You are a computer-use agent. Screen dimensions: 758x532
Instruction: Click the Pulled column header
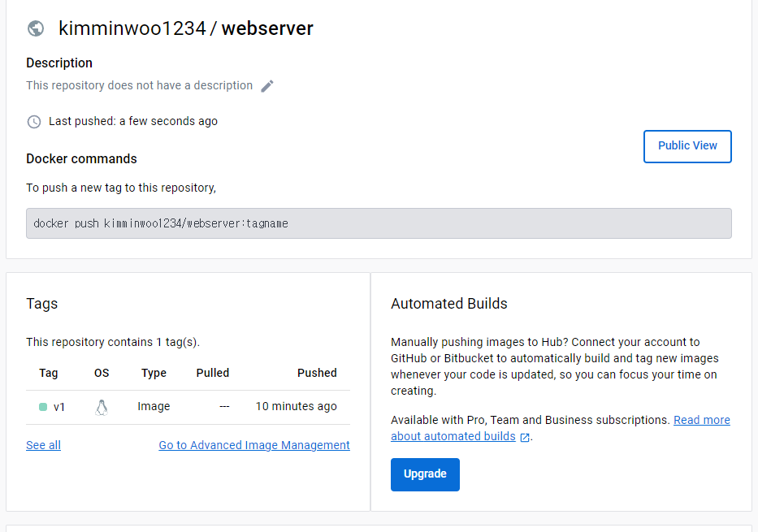pyautogui.click(x=213, y=373)
